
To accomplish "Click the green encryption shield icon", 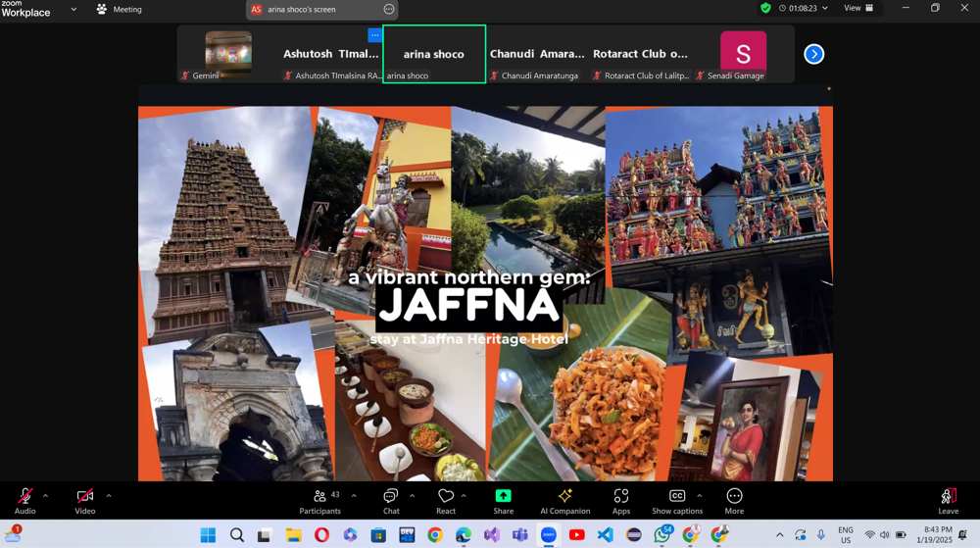I will click(765, 8).
